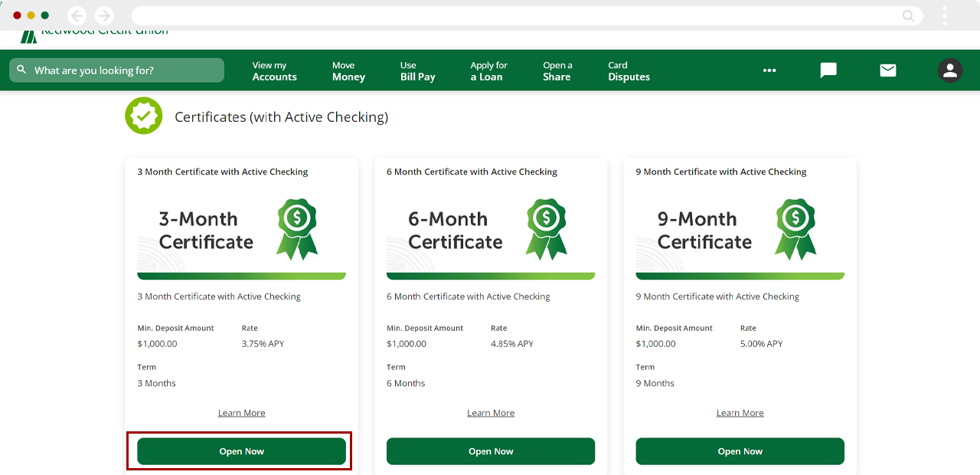Screen dimensions: 980x475
Task: Click the 3.75% APY rate value
Action: [x=263, y=344]
